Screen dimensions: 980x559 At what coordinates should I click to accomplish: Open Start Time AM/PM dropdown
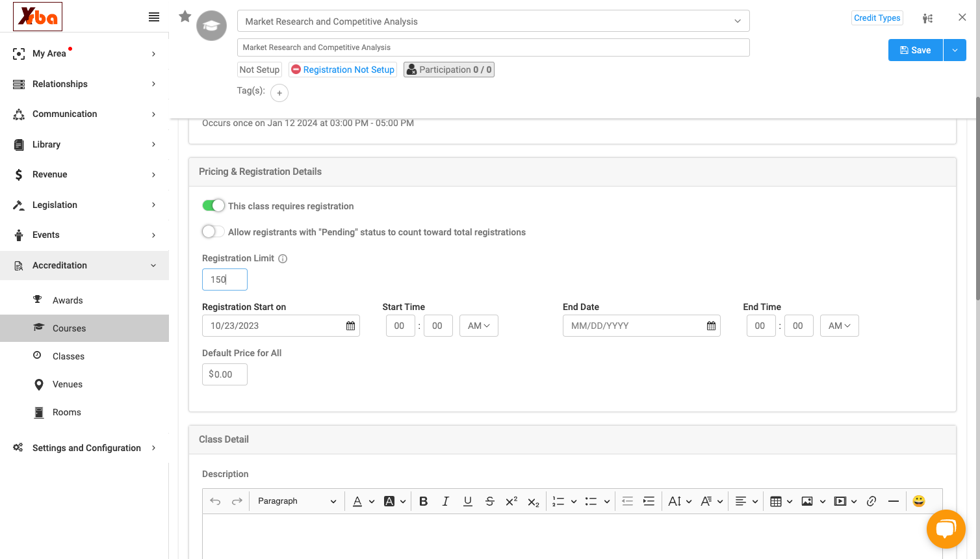click(x=479, y=326)
